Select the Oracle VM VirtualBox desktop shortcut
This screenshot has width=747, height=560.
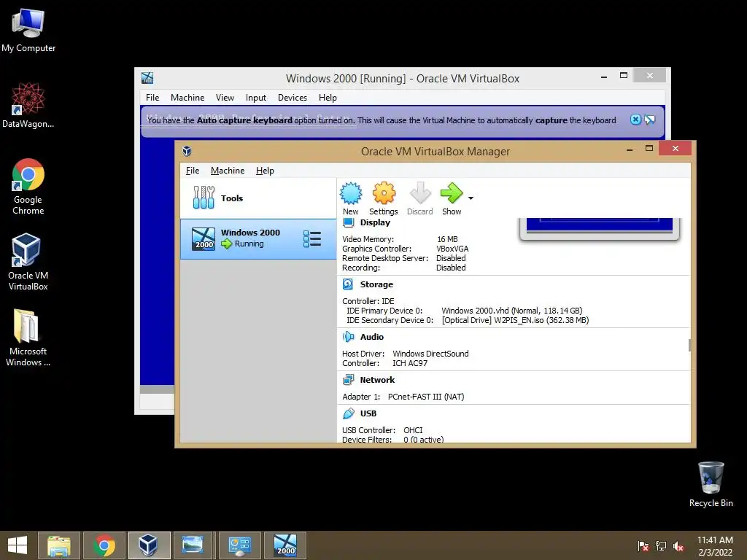coord(28,262)
